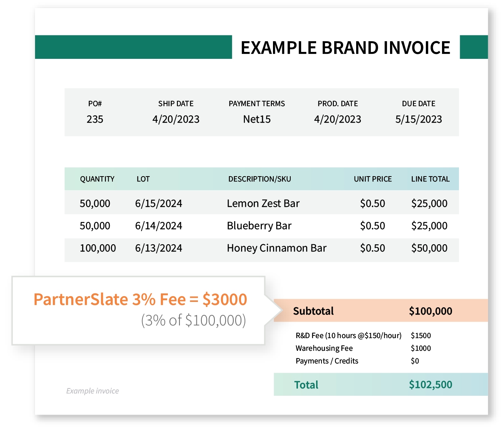The height and width of the screenshot is (430, 504).
Task: Click the UNIT PRICE column header
Action: pyautogui.click(x=373, y=179)
